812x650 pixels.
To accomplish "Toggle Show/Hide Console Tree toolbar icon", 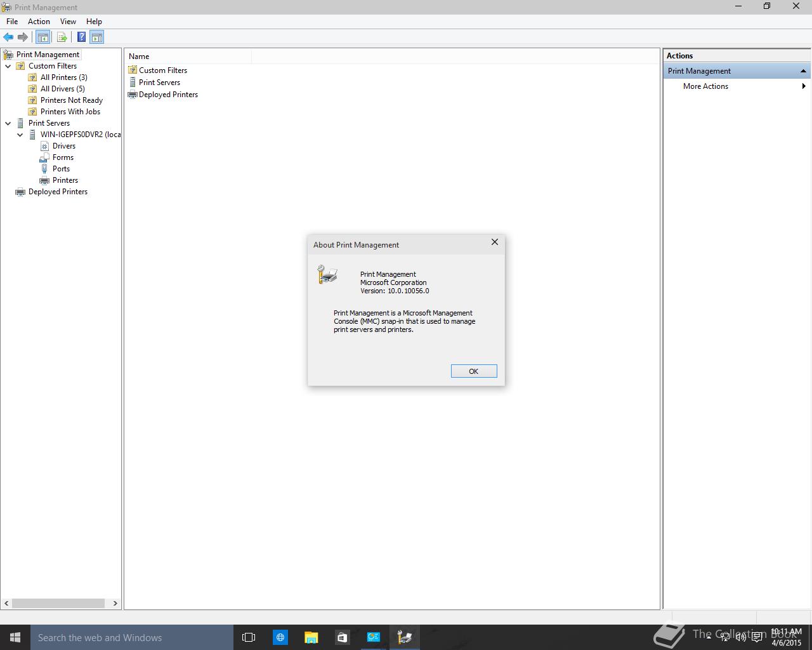I will point(43,37).
